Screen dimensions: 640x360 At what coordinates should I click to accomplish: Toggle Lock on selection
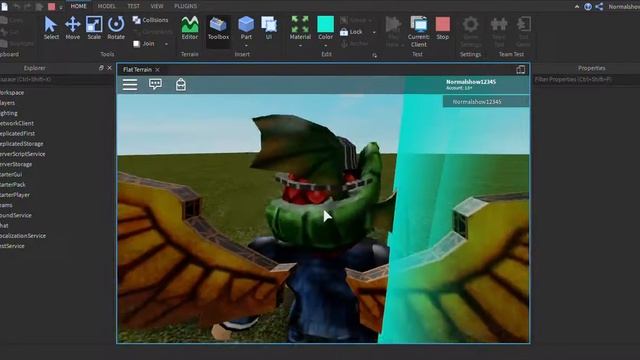[351, 32]
